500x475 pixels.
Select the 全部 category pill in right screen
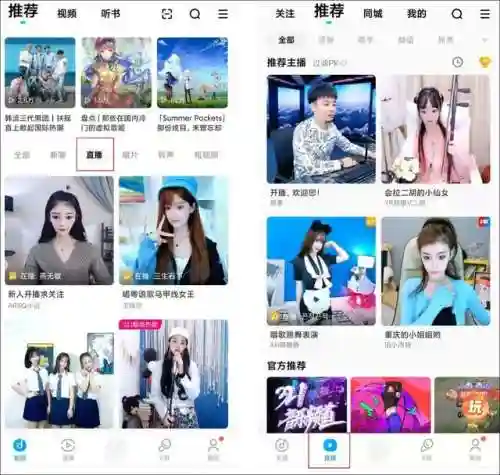click(x=286, y=40)
